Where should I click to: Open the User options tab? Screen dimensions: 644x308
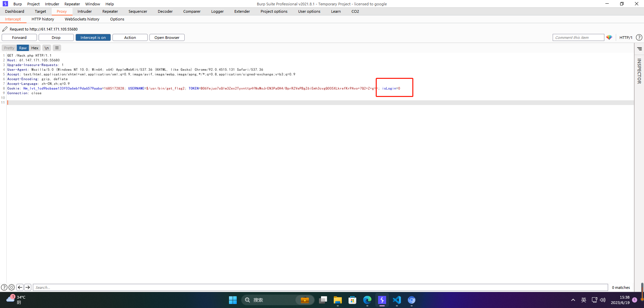(309, 11)
